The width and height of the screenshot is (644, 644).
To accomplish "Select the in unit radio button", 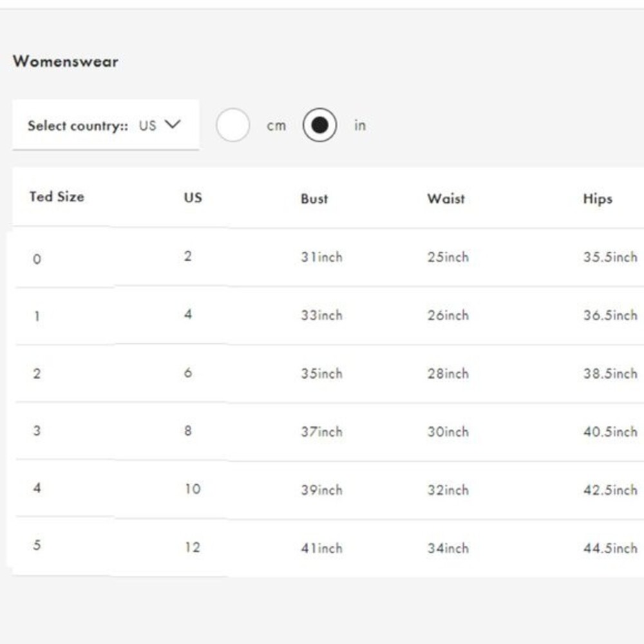I will click(319, 125).
